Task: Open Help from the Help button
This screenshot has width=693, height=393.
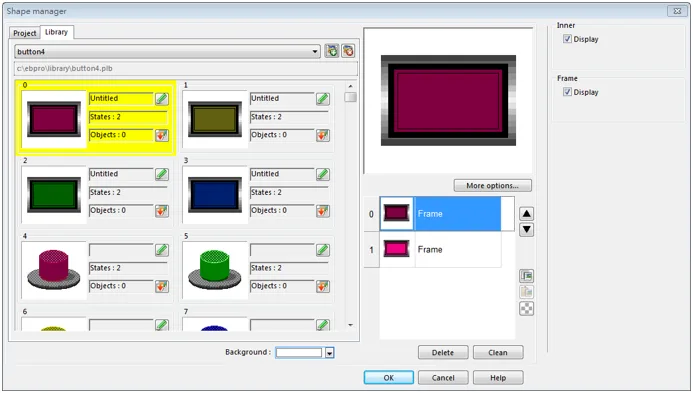Action: point(498,378)
